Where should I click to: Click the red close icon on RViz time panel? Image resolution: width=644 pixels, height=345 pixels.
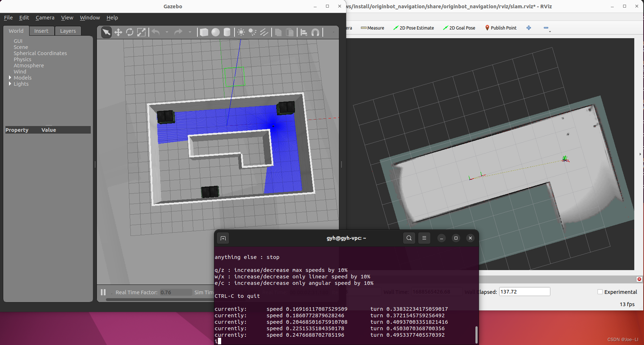tap(639, 279)
